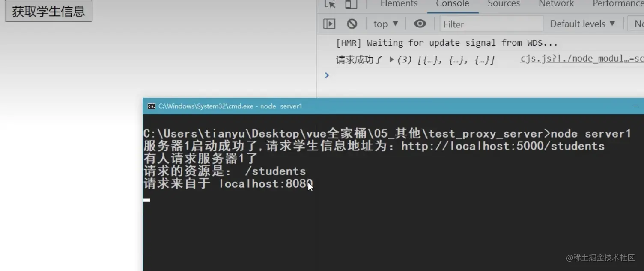This screenshot has width=644, height=271.
Task: Activate the inspect element picker icon
Action: point(330,4)
